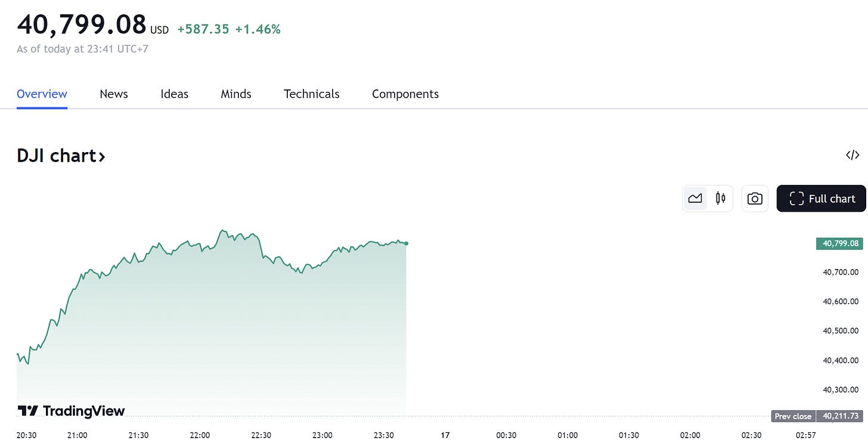Click the date marker 17 on time axis
The width and height of the screenshot is (868, 446).
[445, 435]
